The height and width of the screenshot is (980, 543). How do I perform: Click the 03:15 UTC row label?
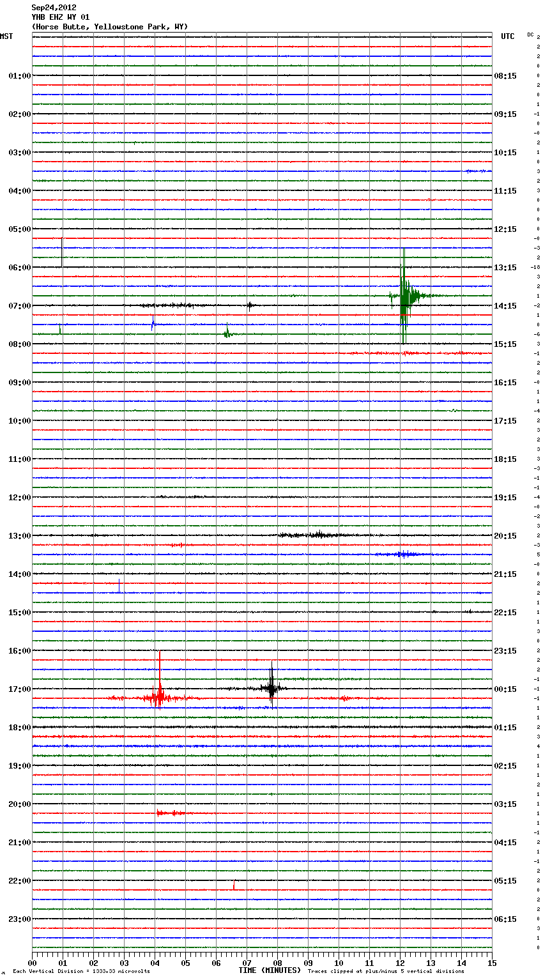click(505, 804)
